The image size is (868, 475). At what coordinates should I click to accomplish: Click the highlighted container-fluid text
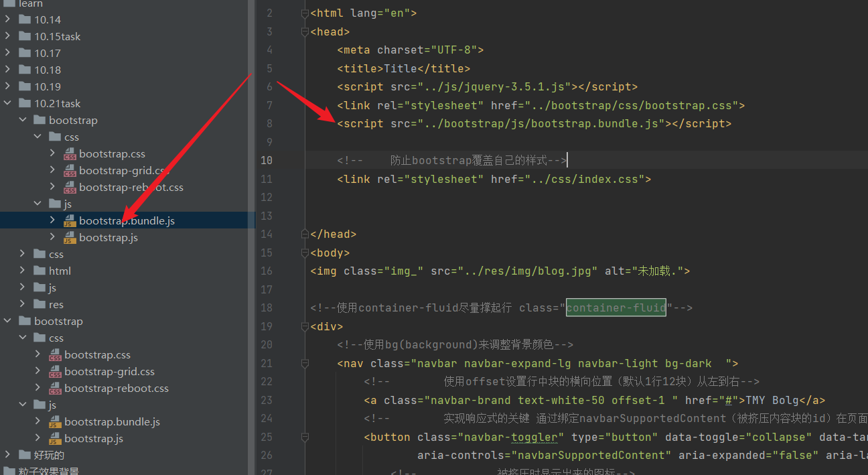616,308
